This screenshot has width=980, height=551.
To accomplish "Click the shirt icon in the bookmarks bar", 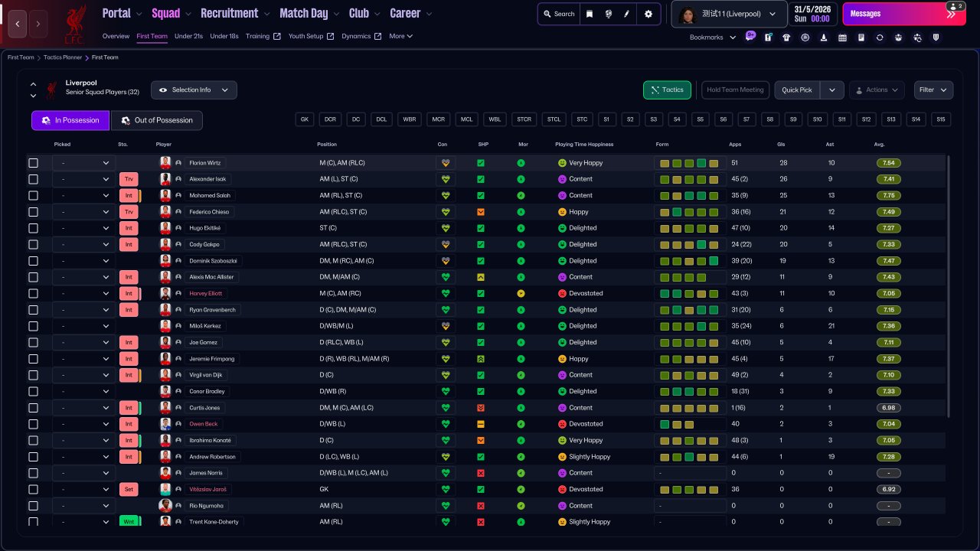I will (x=786, y=37).
